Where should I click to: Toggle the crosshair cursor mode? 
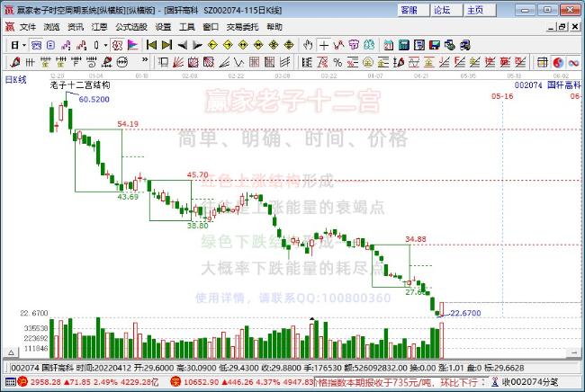point(323,46)
